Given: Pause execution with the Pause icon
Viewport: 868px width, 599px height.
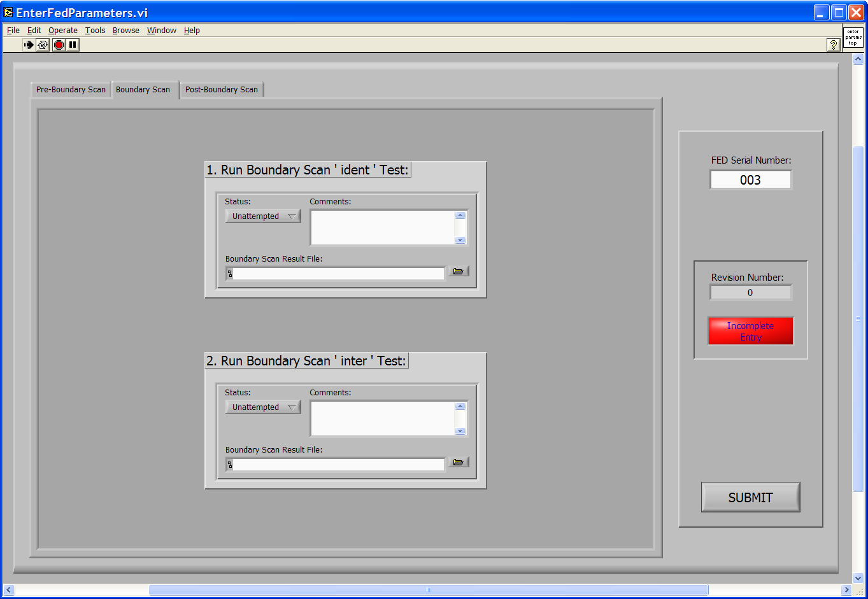Looking at the screenshot, I should click(73, 45).
